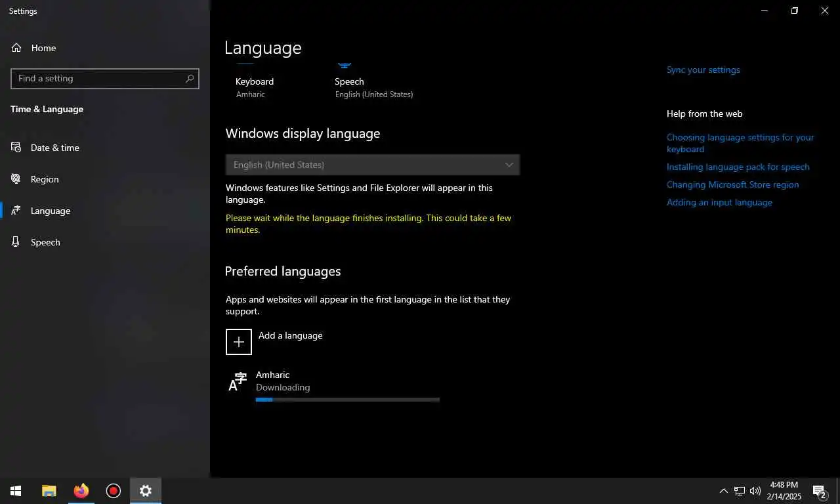840x504 pixels.
Task: Open Adding an input language link
Action: coord(719,202)
